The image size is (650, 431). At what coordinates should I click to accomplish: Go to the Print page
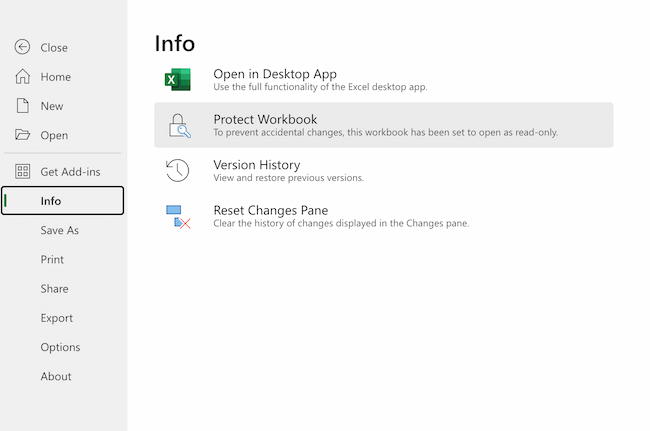coord(52,260)
